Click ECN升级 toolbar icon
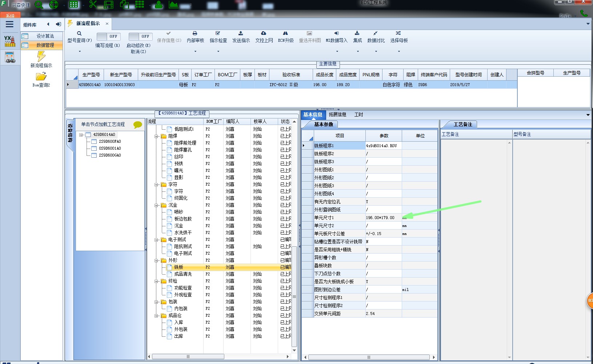This screenshot has height=364, width=593. [x=285, y=33]
